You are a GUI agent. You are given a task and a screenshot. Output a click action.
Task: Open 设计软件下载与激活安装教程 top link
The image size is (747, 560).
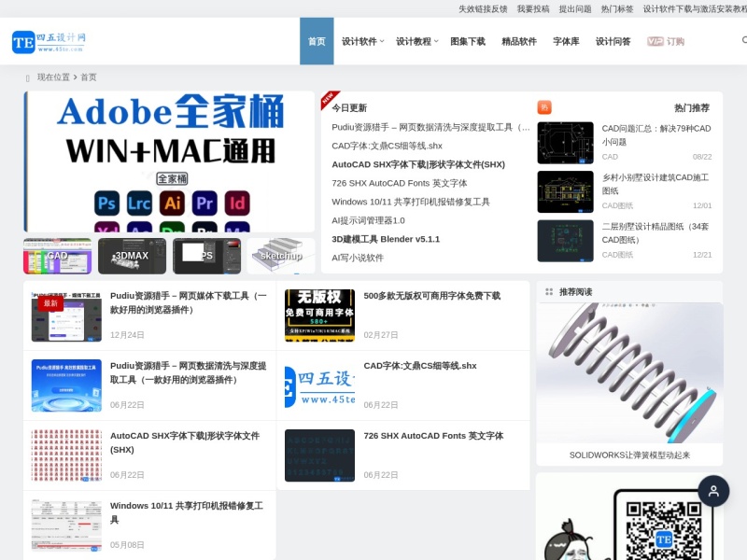coord(695,8)
